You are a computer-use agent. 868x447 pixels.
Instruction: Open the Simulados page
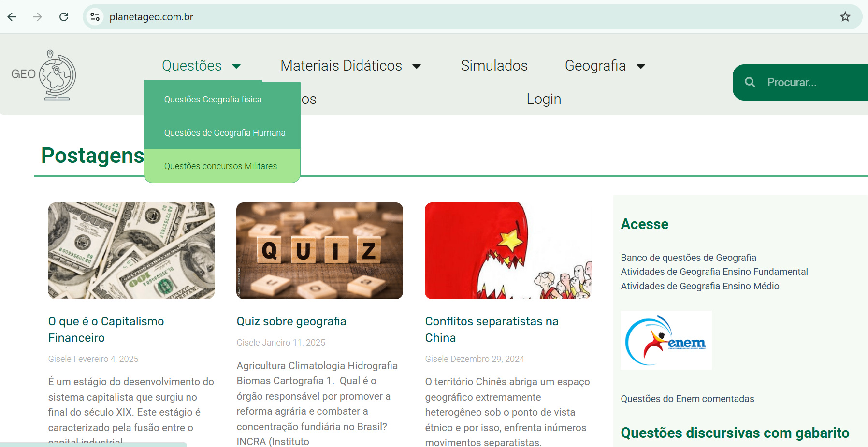[x=494, y=66]
